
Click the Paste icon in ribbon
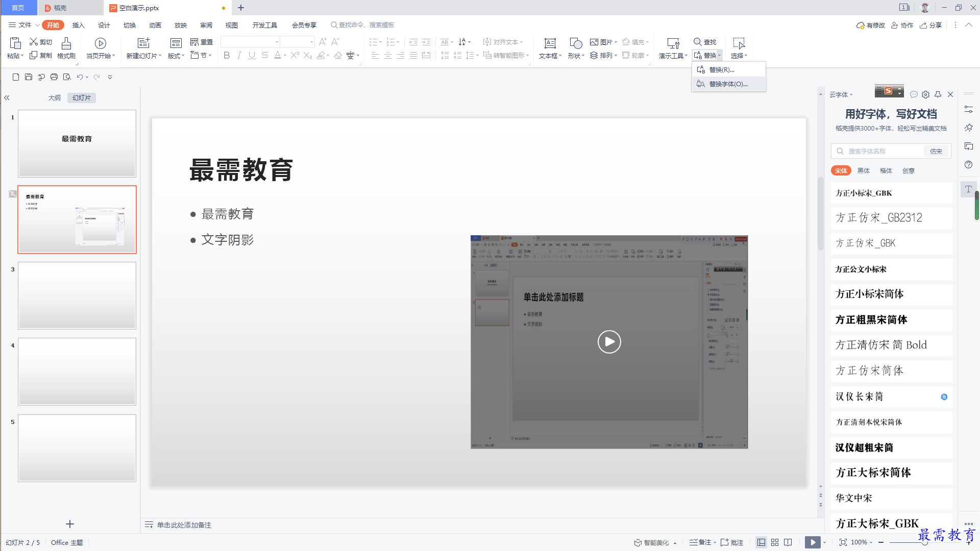click(x=15, y=43)
